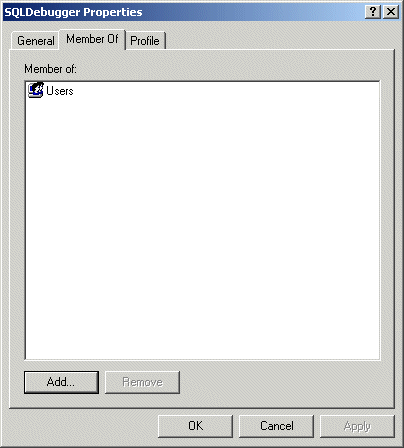The width and height of the screenshot is (404, 448).
Task: Click the greyed-out Remove button
Action: (x=142, y=382)
